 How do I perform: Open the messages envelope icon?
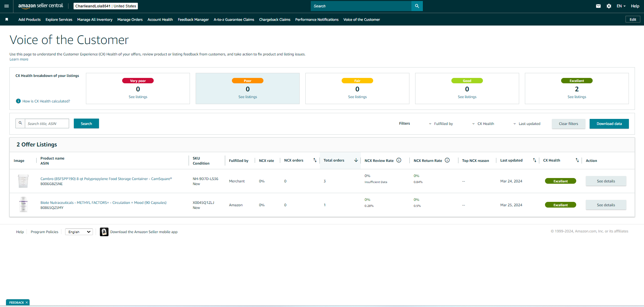(x=598, y=6)
